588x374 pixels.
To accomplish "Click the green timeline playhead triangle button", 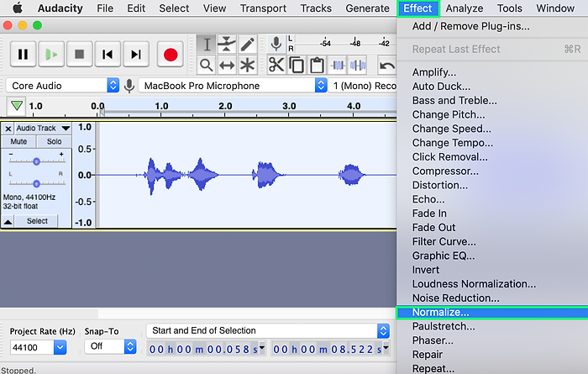I will click(x=16, y=106).
